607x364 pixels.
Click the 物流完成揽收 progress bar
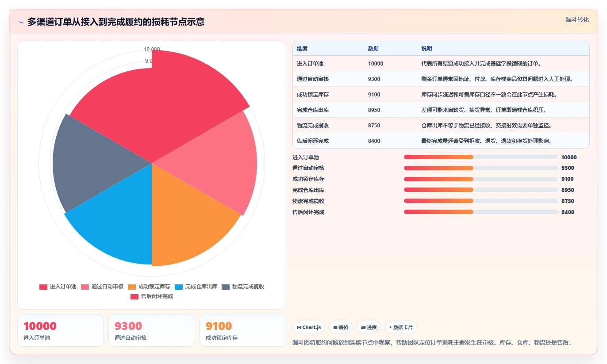tap(481, 201)
